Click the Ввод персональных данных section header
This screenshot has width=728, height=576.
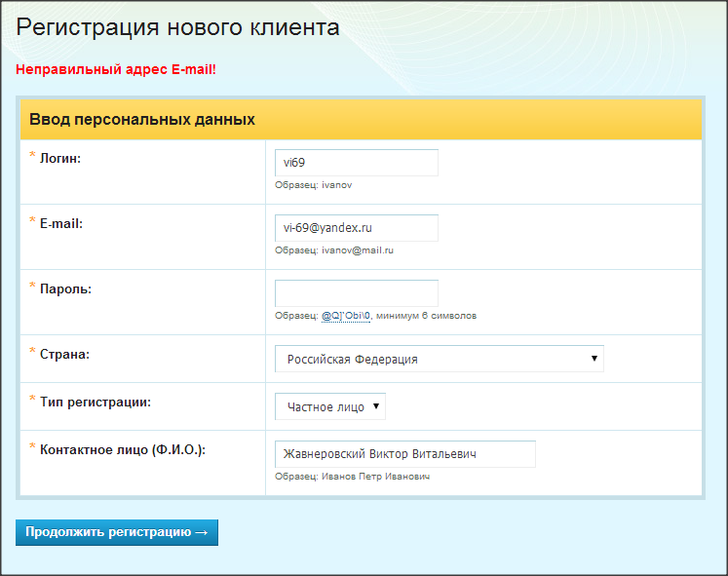[x=142, y=120]
